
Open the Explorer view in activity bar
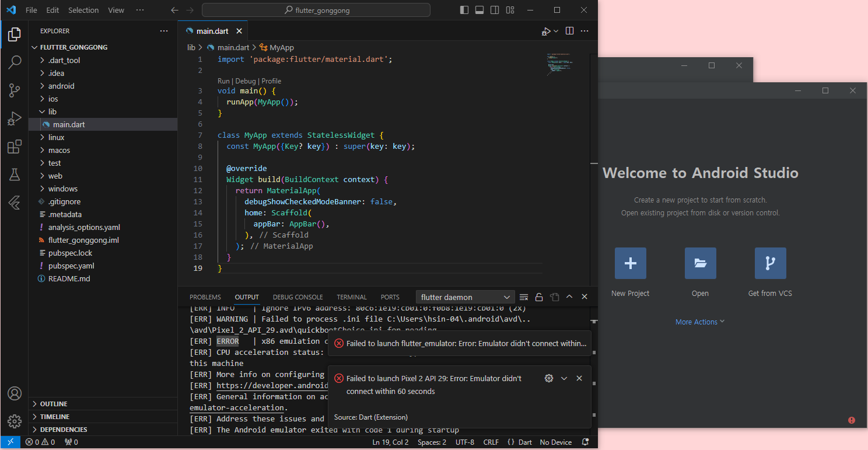[x=15, y=34]
